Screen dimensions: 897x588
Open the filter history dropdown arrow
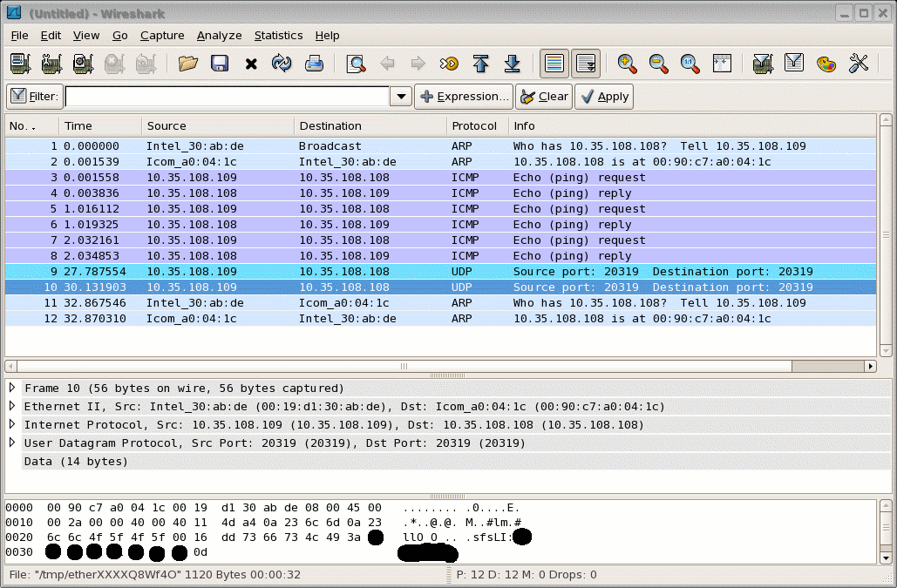400,97
